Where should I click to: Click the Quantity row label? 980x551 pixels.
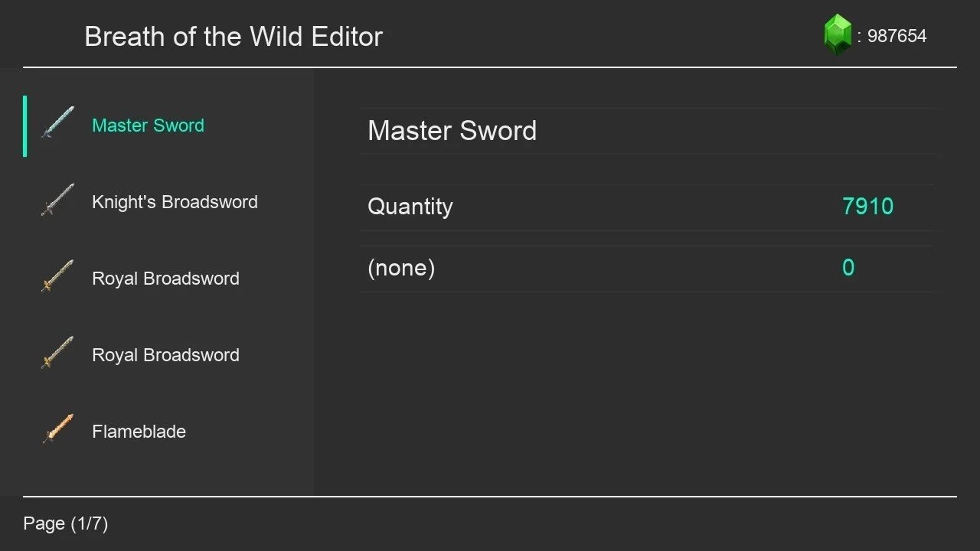410,207
